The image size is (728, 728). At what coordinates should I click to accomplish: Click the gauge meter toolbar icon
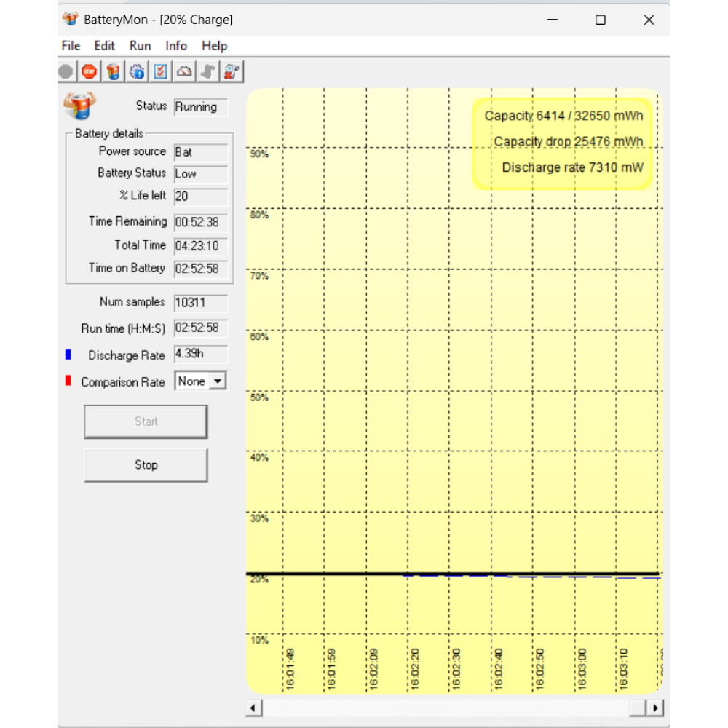184,71
